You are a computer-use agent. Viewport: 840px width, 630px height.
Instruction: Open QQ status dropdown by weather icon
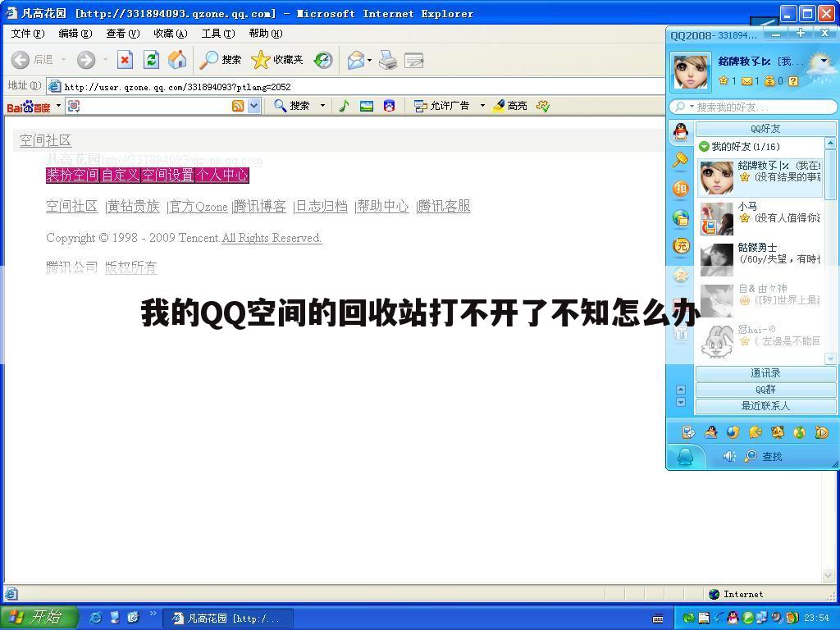[x=824, y=61]
